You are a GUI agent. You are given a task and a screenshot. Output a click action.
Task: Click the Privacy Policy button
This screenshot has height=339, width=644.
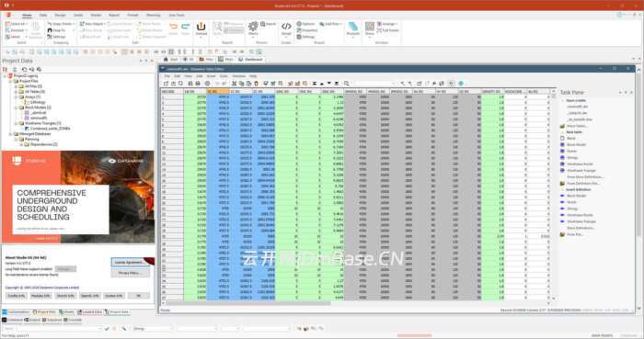pos(130,273)
